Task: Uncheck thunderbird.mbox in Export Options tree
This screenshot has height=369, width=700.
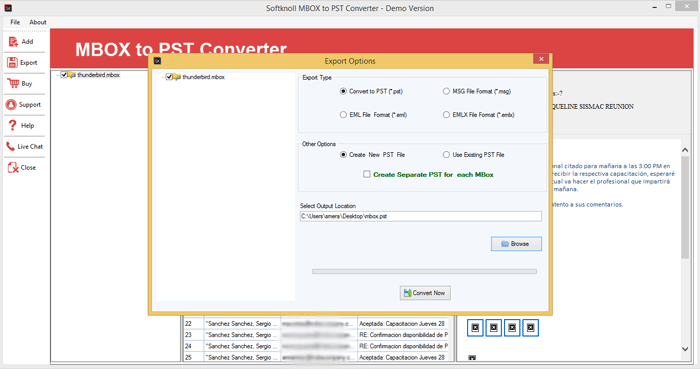Action: pyautogui.click(x=169, y=77)
